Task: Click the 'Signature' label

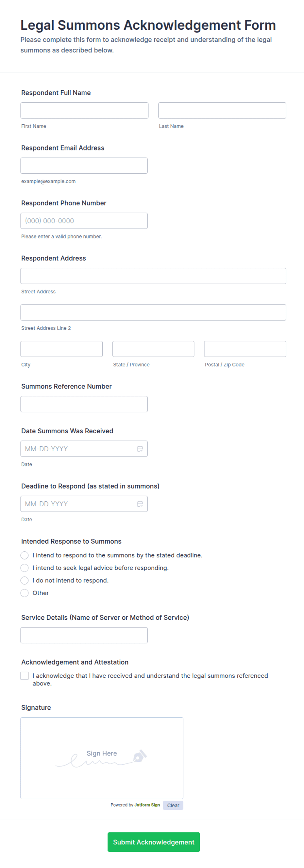Action: pyautogui.click(x=36, y=708)
